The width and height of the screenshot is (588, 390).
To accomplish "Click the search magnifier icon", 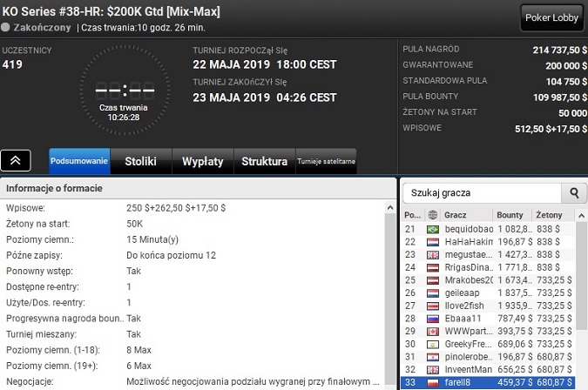I will point(574,193).
